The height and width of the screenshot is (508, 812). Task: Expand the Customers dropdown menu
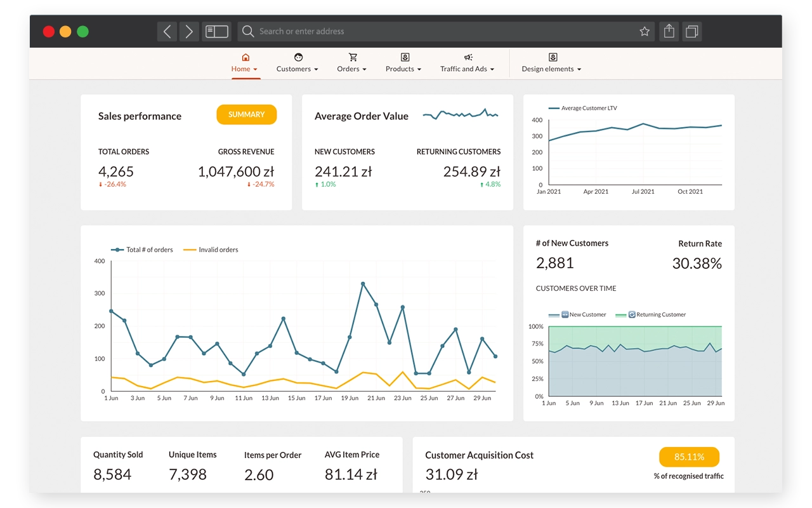[x=297, y=69]
